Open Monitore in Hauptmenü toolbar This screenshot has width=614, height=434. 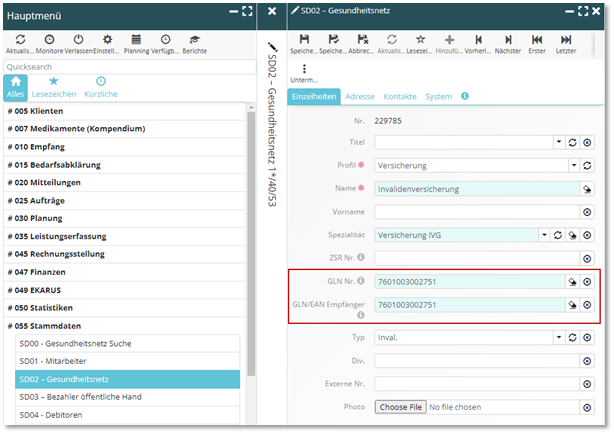tap(49, 38)
